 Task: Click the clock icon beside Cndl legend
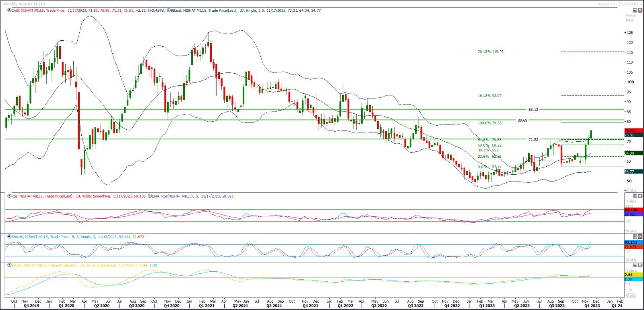[9, 10]
